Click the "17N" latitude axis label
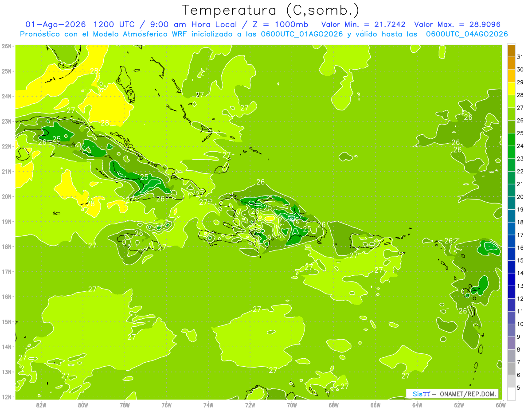Image resolution: width=532 pixels, height=411 pixels. [7, 272]
